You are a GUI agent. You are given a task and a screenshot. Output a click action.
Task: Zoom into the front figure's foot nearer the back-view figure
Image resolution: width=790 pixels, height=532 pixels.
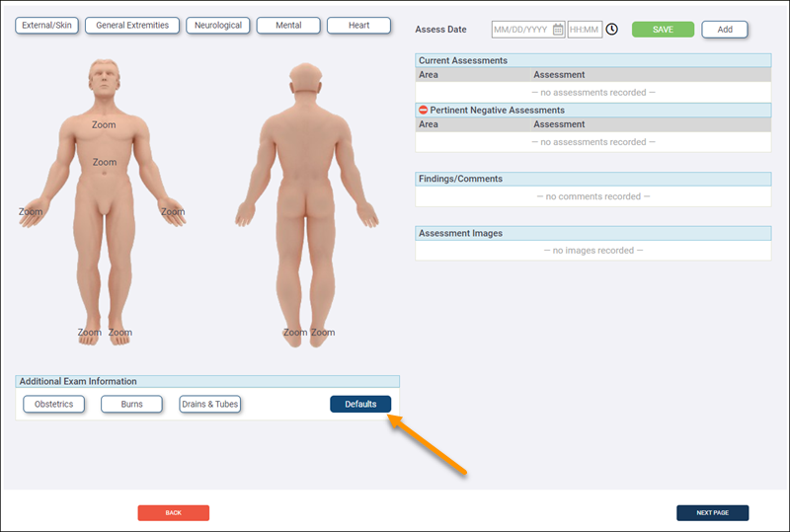[120, 332]
